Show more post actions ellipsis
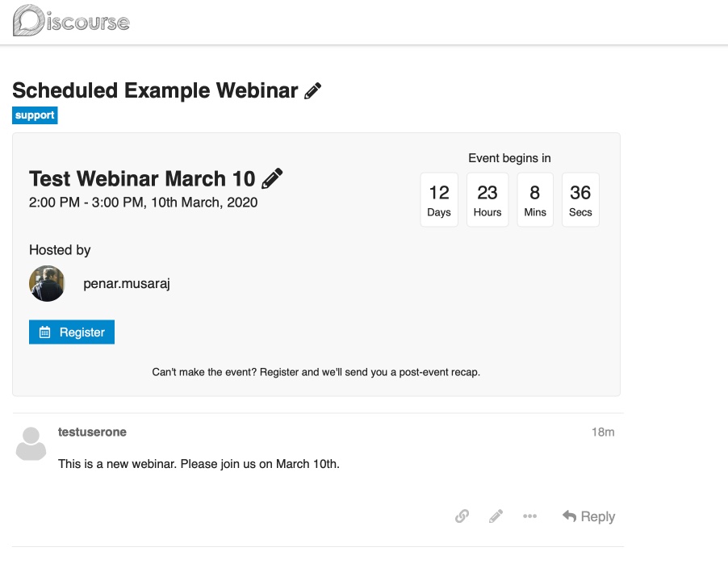Screen dimensions: 728x564 coord(529,516)
